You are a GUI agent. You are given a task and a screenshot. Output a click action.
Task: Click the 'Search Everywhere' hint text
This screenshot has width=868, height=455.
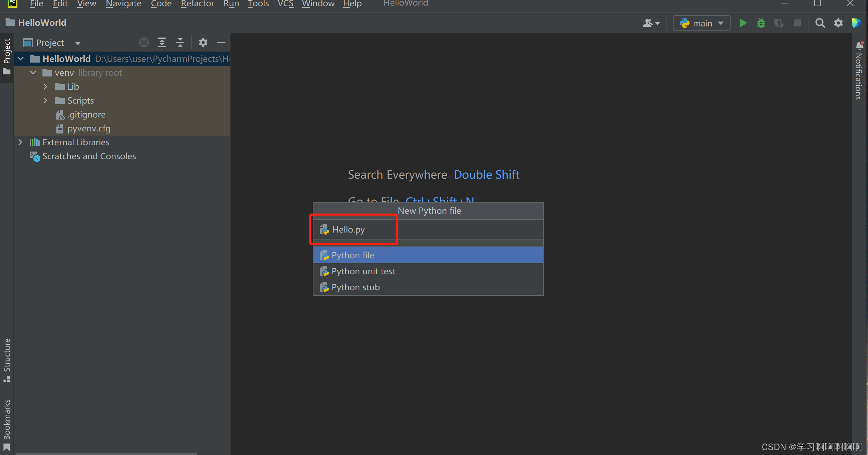click(397, 174)
